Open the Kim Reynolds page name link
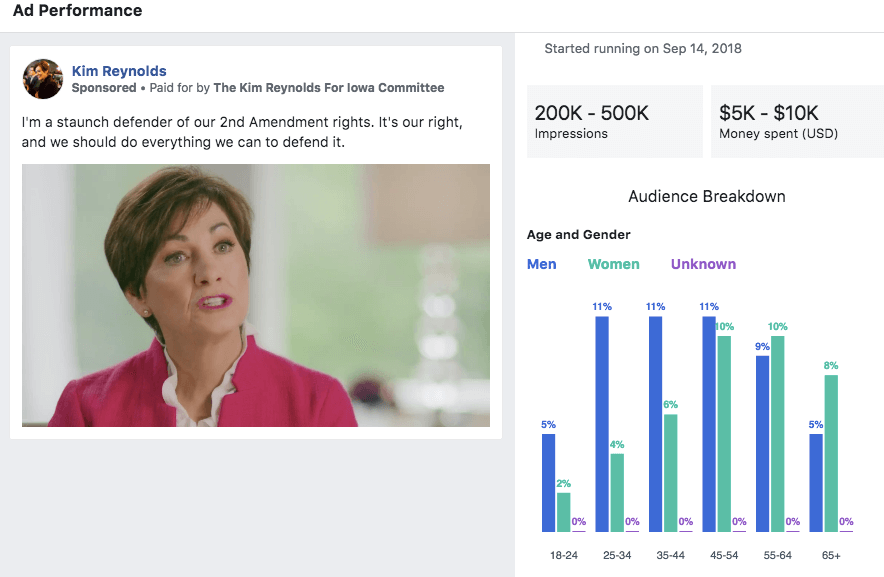Screen dimensions: 884x577 pyautogui.click(x=119, y=71)
